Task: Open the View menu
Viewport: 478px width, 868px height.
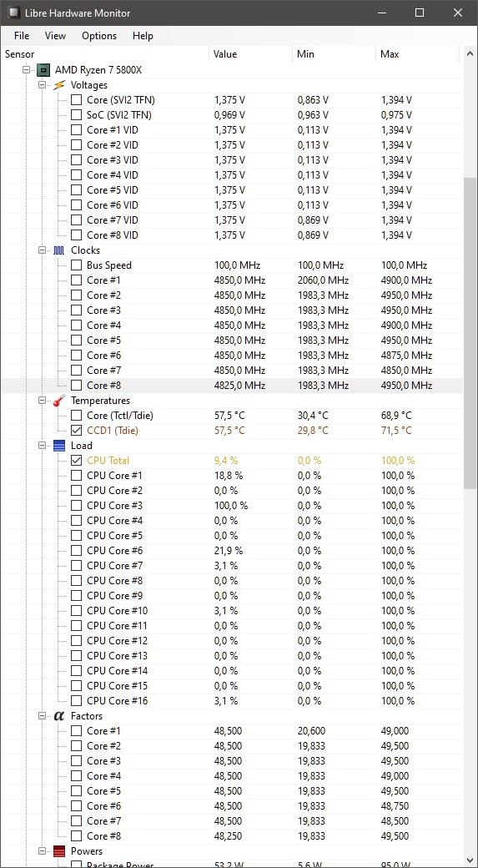Action: click(x=55, y=35)
